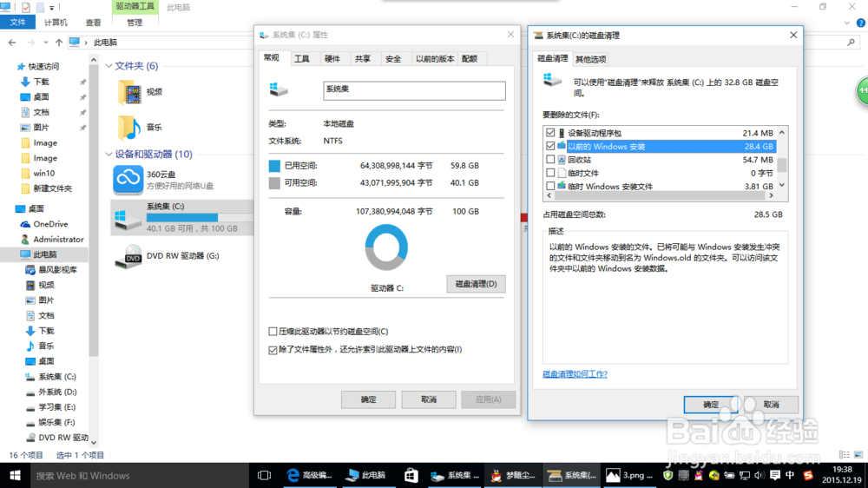The width and height of the screenshot is (868, 488).
Task: Check the 临时 Windows 安装文件 checkbox
Action: 550,186
